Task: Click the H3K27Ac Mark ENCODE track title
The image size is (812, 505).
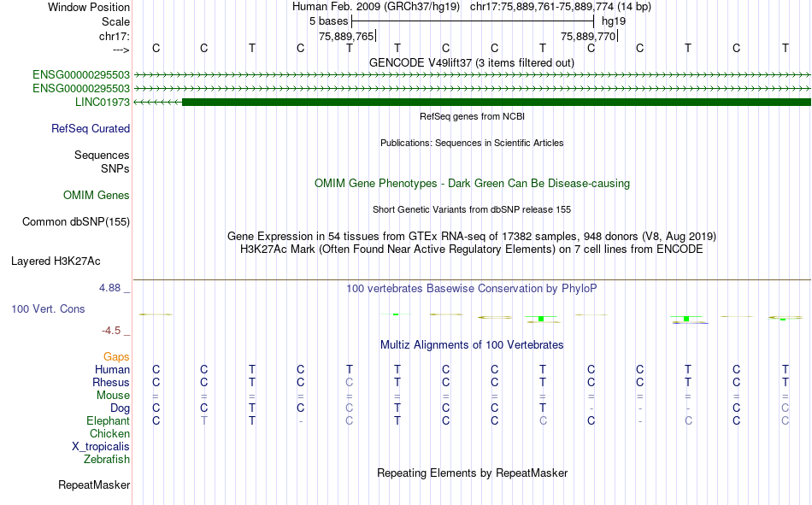Action: pyautogui.click(x=472, y=250)
